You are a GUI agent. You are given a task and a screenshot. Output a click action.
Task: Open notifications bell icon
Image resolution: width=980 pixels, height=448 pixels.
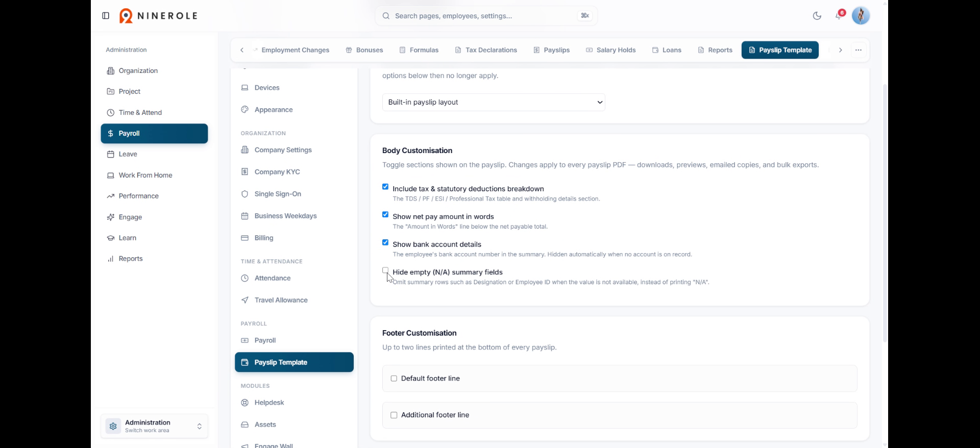point(839,16)
